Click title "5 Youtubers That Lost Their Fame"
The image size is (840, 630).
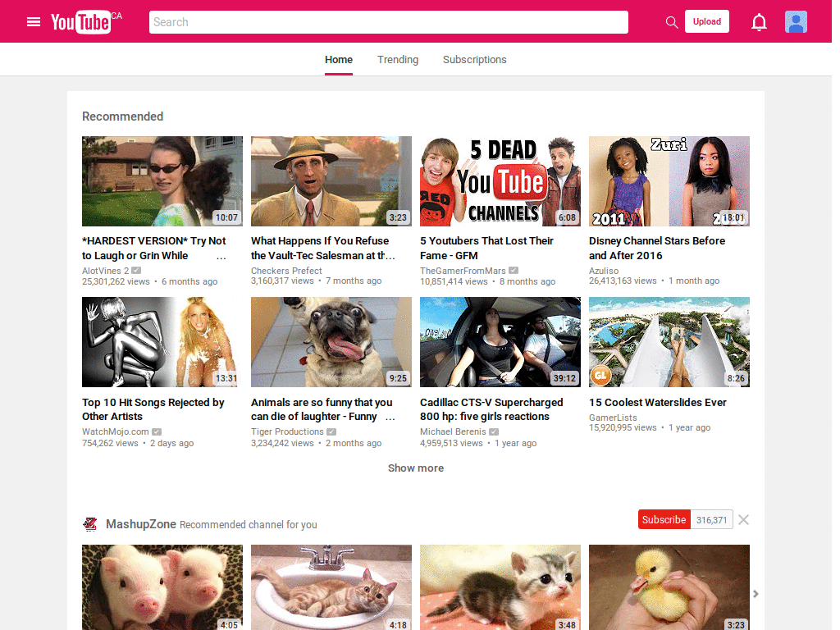[x=486, y=248]
